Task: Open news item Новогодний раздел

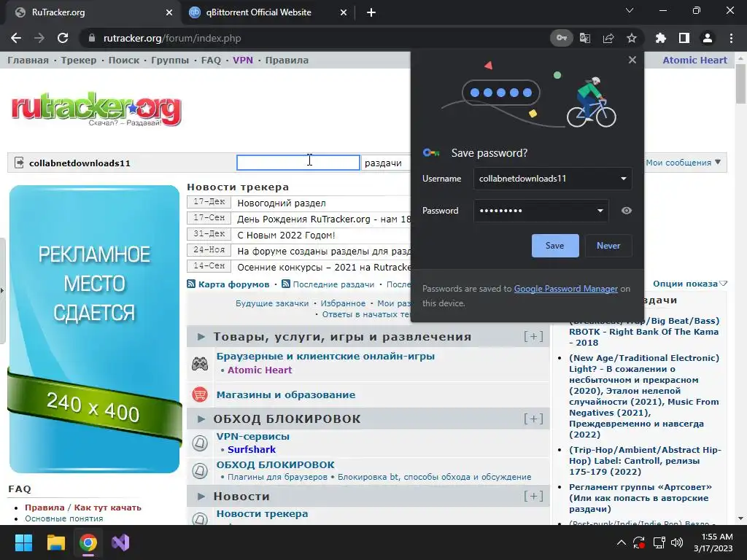Action: pos(282,203)
